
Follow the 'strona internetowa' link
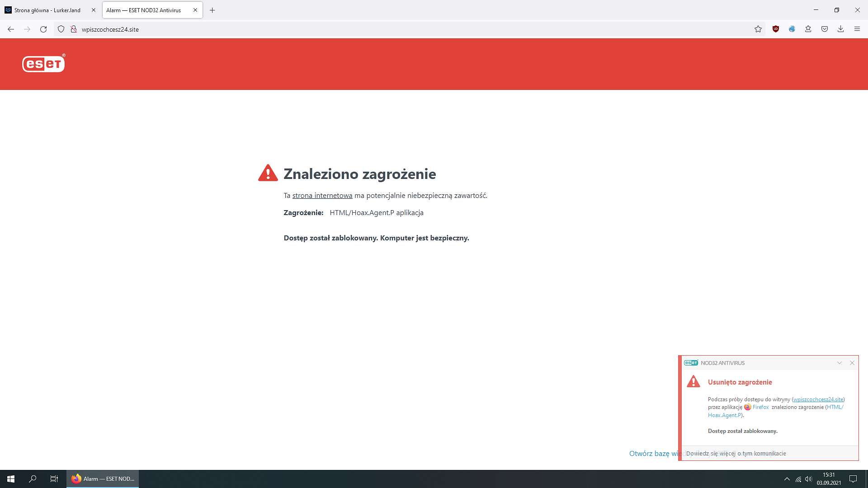pyautogui.click(x=322, y=196)
